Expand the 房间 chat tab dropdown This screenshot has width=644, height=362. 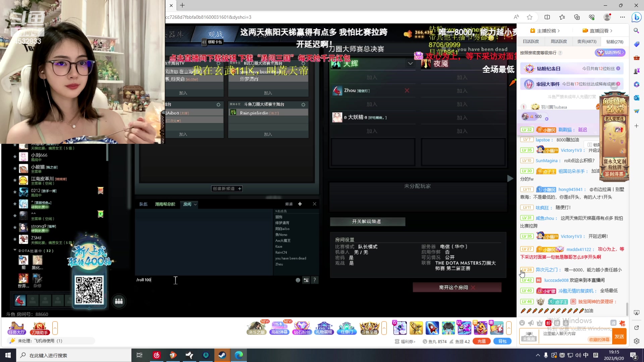(195, 204)
